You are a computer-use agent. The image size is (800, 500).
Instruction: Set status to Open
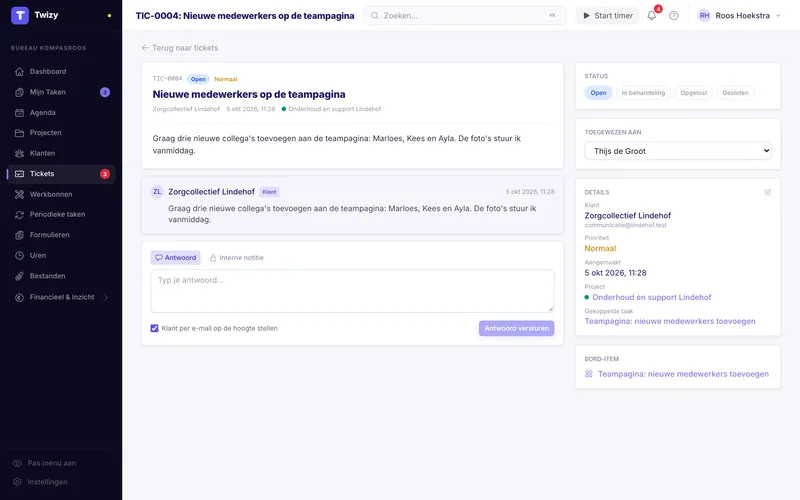coord(598,93)
